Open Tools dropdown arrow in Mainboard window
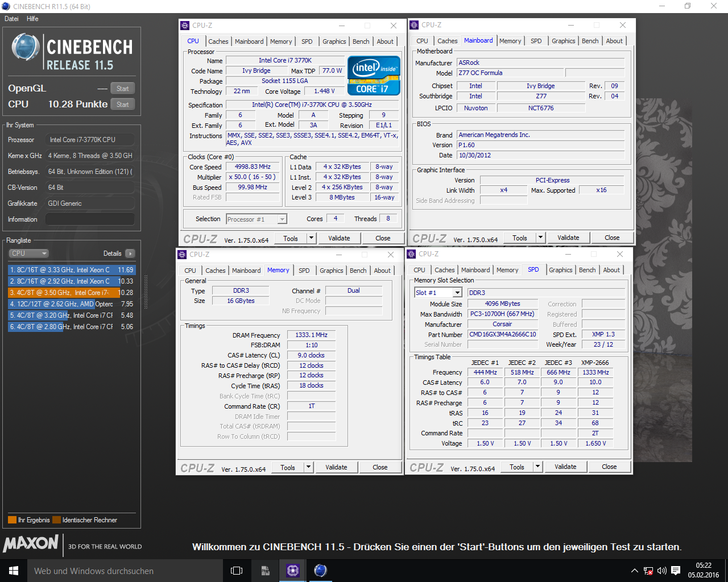 540,238
